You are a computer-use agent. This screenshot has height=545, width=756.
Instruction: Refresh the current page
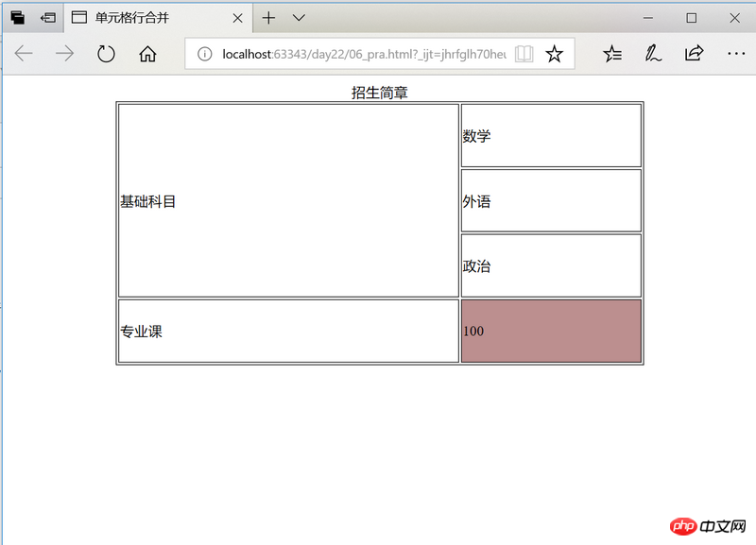click(x=105, y=54)
